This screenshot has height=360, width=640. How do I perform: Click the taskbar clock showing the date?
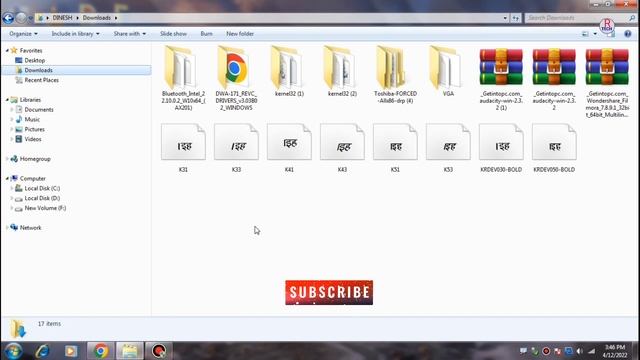(x=614, y=351)
